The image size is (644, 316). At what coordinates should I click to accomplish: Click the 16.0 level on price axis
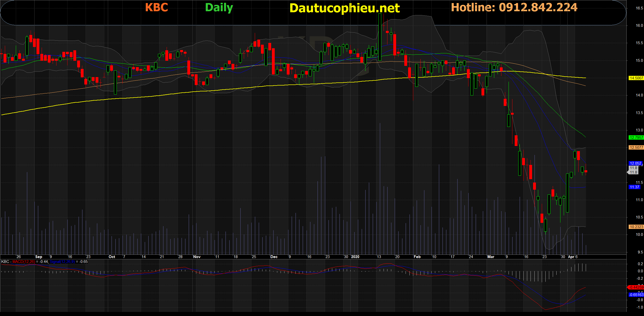click(x=639, y=26)
